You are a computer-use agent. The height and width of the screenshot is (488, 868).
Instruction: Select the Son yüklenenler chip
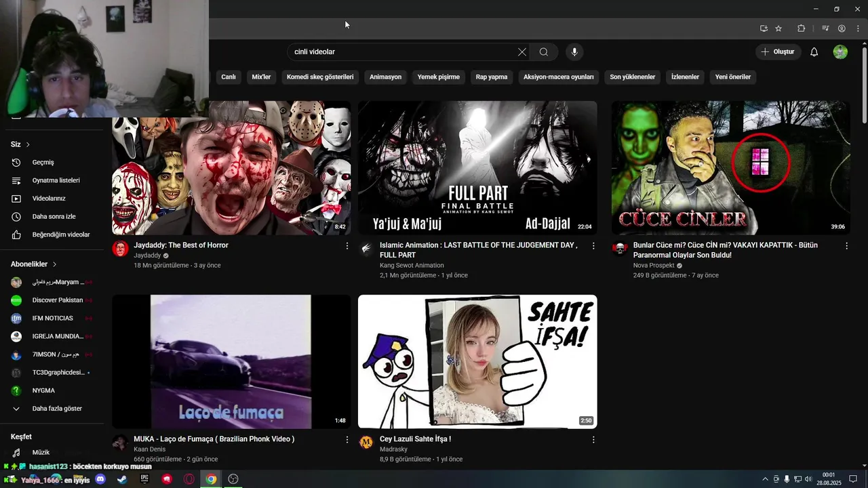632,77
